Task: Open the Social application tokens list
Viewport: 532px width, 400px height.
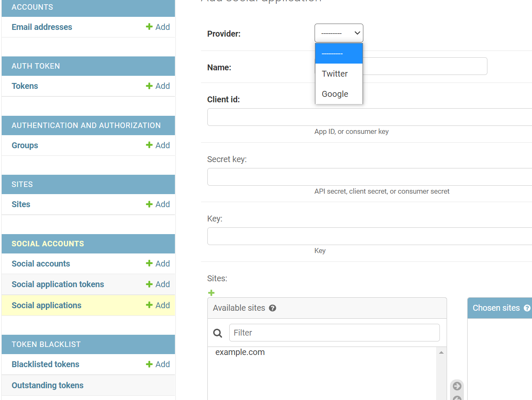Action: (58, 284)
